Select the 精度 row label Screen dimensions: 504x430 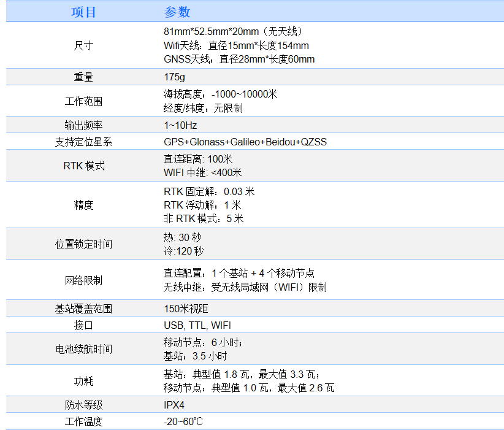83,205
